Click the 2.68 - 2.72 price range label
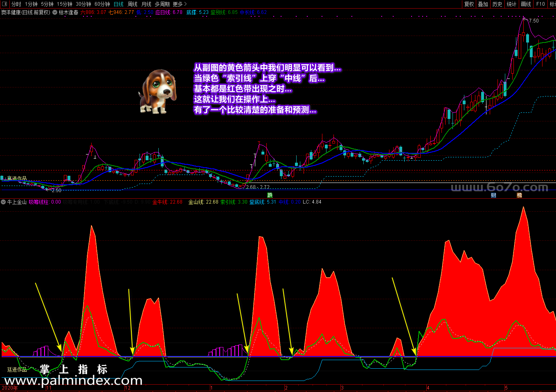Image resolution: width=556 pixels, height=392 pixels. tap(258, 187)
